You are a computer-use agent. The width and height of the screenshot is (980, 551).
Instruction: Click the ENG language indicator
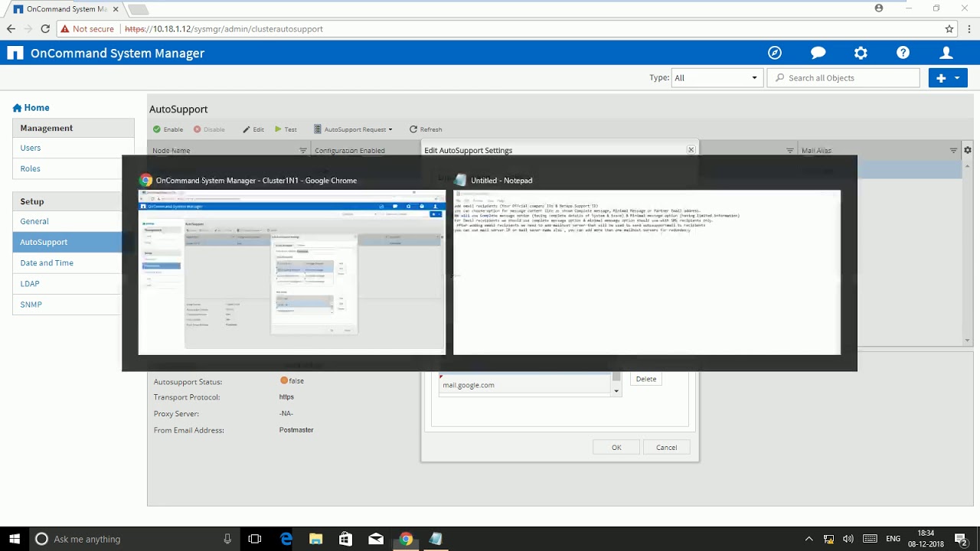click(893, 539)
